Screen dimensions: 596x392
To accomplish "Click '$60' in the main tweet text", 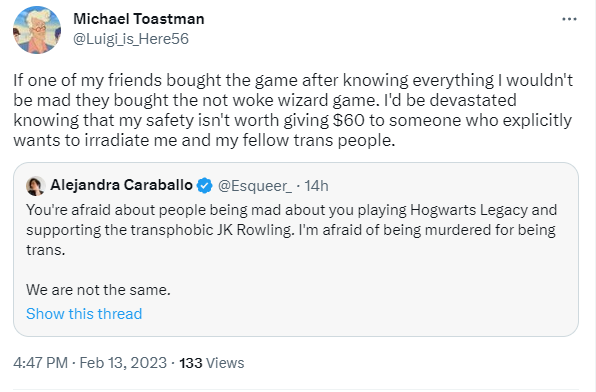I will (349, 120).
